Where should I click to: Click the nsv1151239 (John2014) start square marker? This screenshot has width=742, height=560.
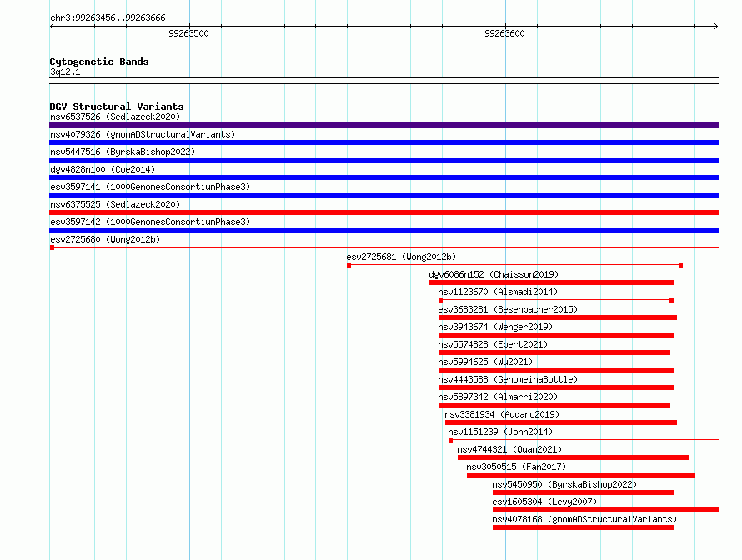[x=450, y=440]
